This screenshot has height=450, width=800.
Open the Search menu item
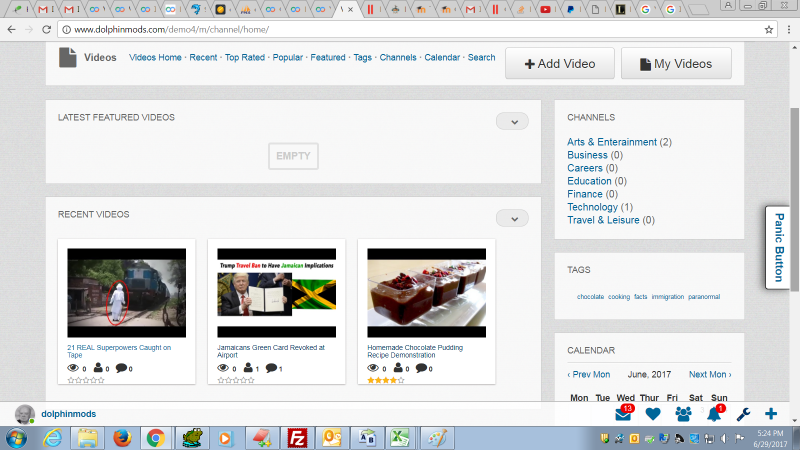(x=482, y=58)
